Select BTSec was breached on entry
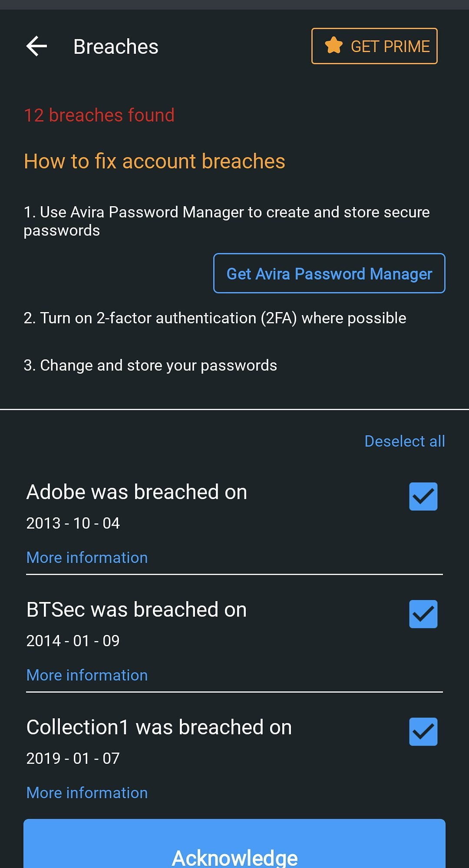This screenshot has width=469, height=868. coord(136,610)
